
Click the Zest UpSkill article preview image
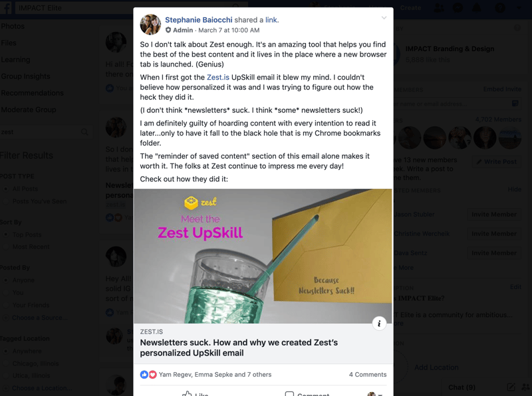pos(263,256)
